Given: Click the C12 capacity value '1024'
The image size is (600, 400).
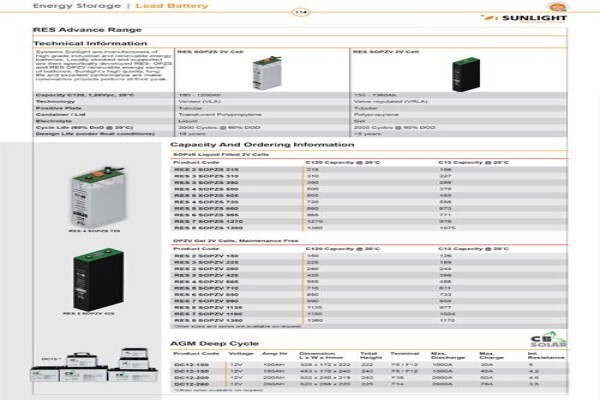Looking at the screenshot, I should (447, 314).
